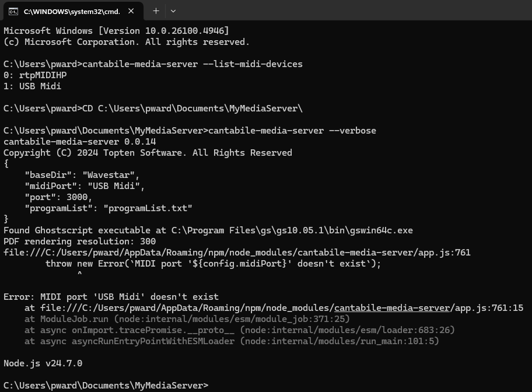Open a new terminal tab

click(156, 11)
